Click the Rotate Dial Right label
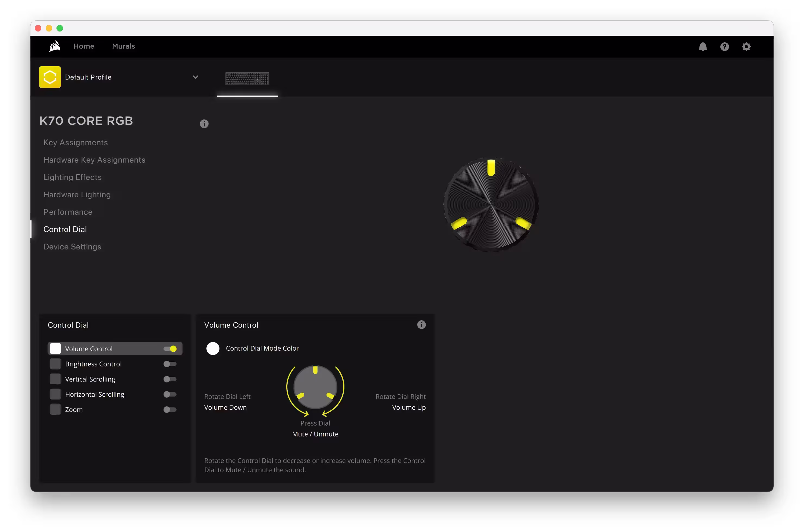Viewport: 804px width, 532px height. tap(401, 397)
